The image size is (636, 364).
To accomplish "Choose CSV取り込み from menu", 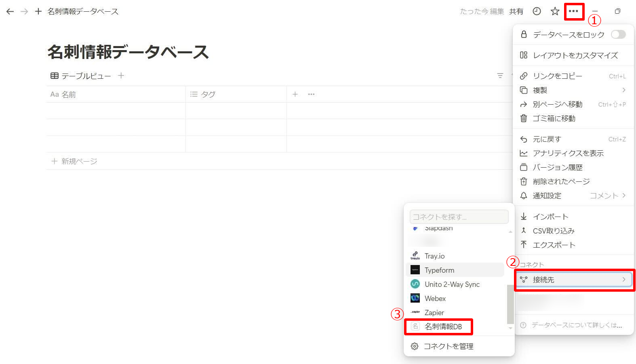I will 553,231.
